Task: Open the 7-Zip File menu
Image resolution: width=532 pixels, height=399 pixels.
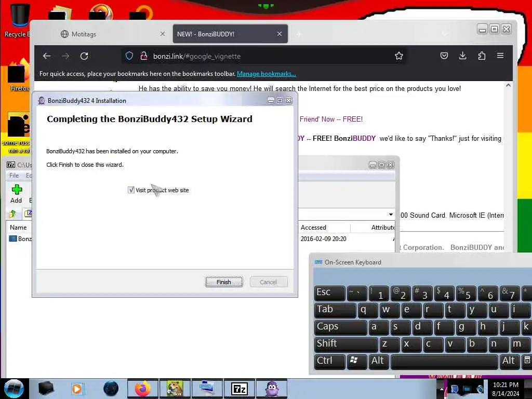Action: pos(14,176)
